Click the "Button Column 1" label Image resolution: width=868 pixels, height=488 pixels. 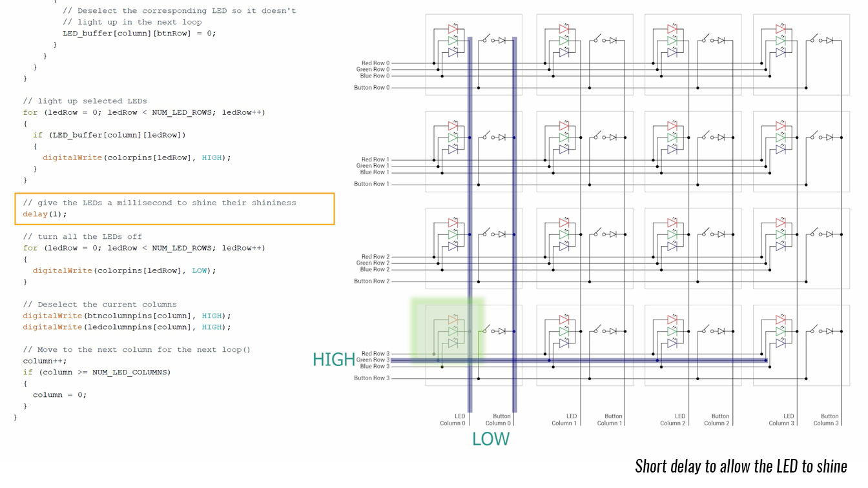[x=610, y=420]
